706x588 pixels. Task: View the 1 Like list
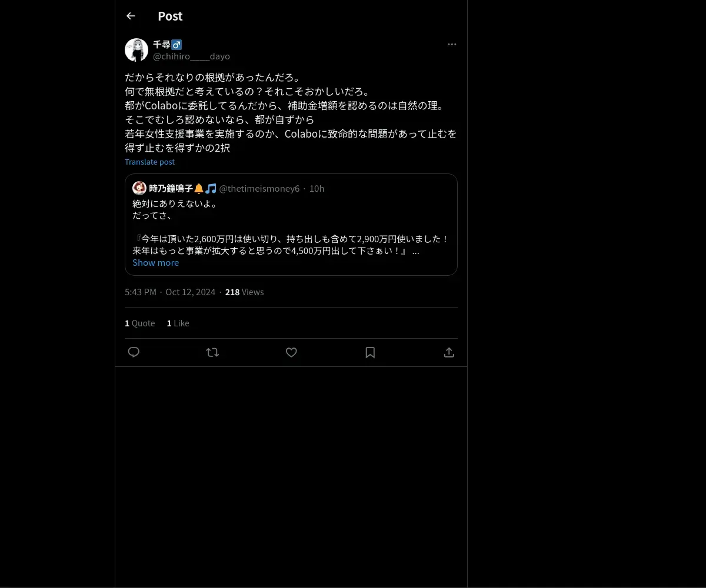coord(178,323)
